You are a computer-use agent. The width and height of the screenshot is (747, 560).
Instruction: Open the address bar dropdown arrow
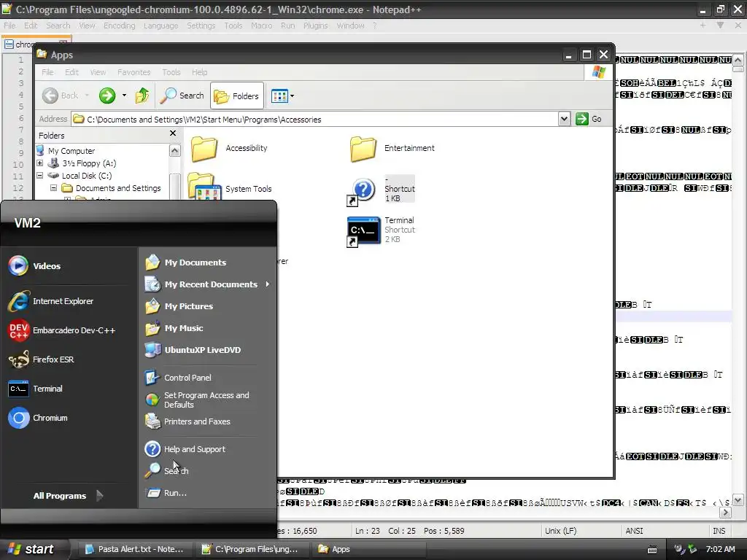point(564,119)
